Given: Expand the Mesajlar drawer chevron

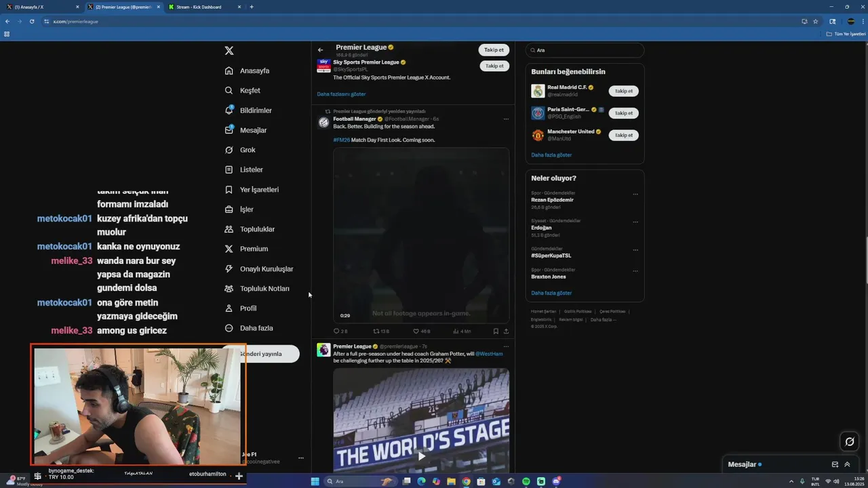Looking at the screenshot, I should 847,464.
